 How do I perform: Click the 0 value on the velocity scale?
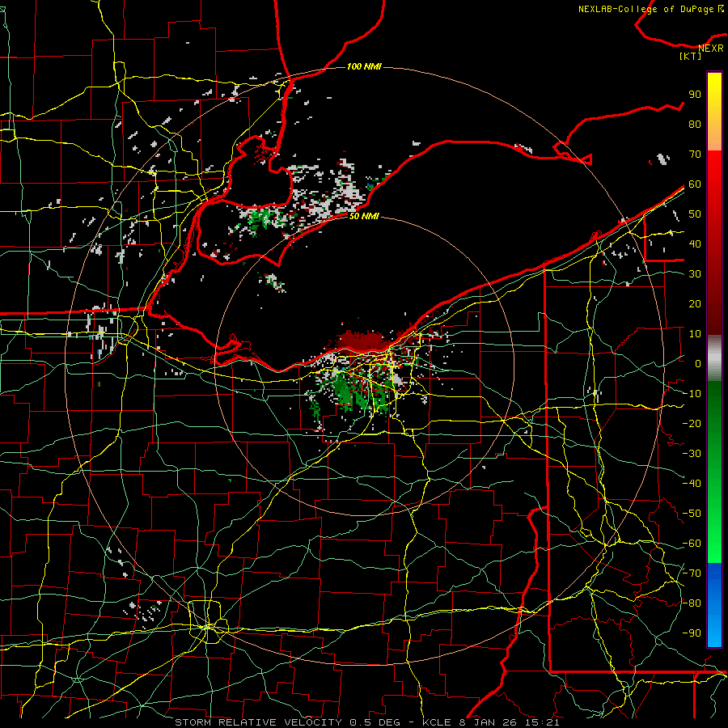(698, 363)
